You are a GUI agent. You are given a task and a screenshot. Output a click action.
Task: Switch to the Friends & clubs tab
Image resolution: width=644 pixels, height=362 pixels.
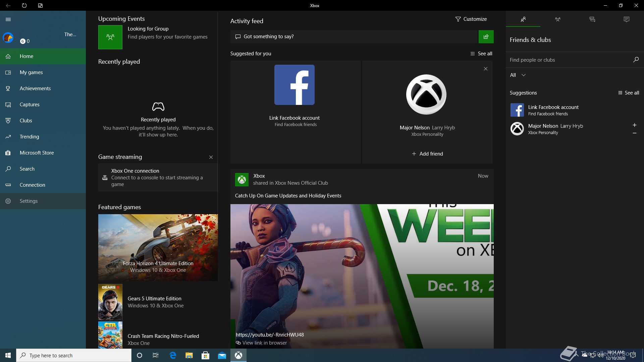click(523, 19)
